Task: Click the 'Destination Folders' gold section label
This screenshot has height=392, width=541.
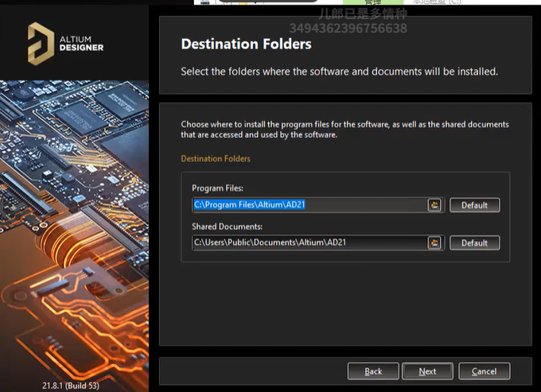Action: click(216, 158)
